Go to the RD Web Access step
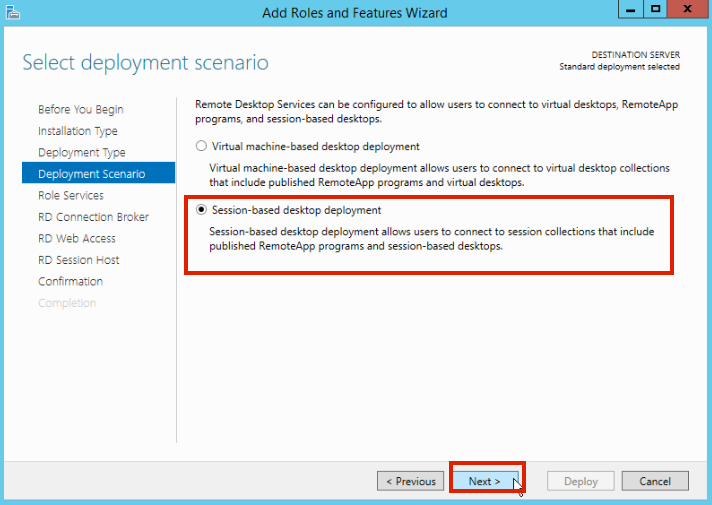The height and width of the screenshot is (505, 712). [77, 239]
